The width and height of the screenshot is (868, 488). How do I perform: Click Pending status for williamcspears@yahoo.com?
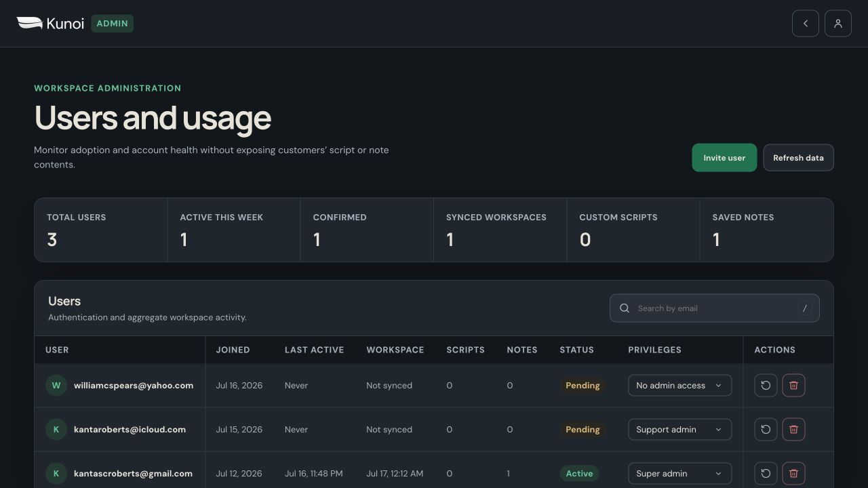583,386
